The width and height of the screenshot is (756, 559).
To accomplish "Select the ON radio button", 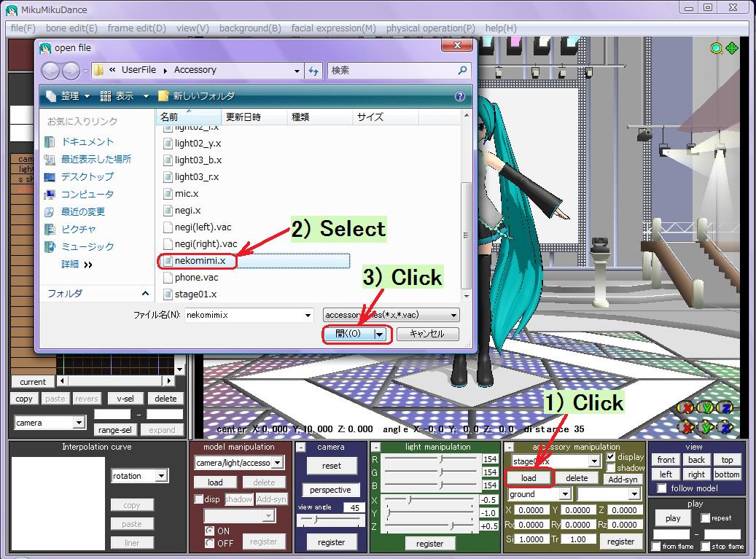I will click(210, 531).
